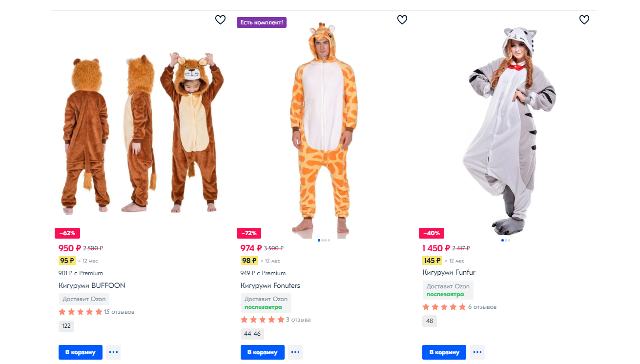Favorite the giraffe Fonuters kigurumi

[x=402, y=20]
